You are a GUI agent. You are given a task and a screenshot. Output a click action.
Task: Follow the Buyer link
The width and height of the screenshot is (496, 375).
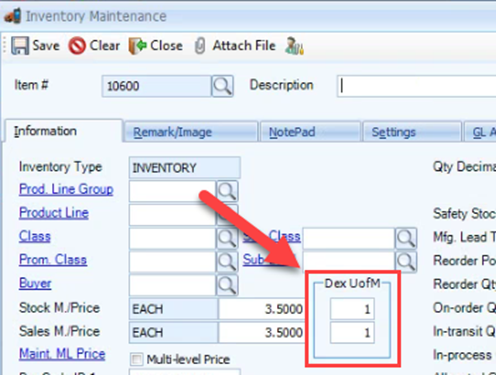point(35,284)
